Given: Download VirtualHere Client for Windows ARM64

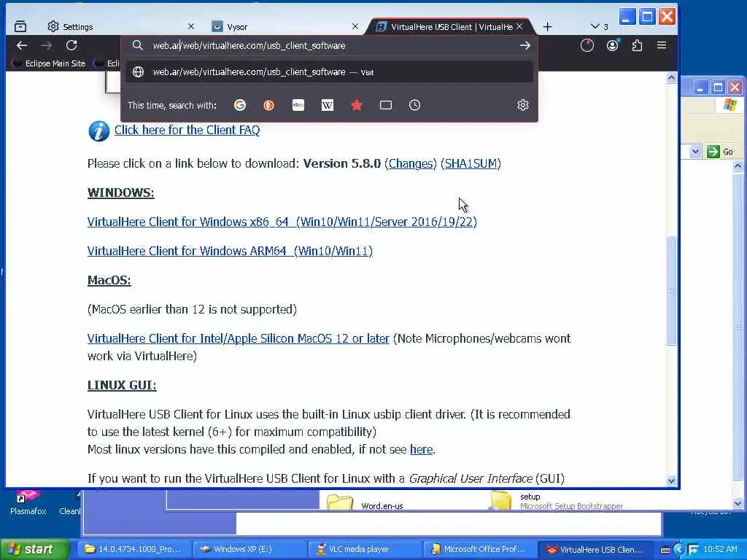Looking at the screenshot, I should click(x=230, y=251).
